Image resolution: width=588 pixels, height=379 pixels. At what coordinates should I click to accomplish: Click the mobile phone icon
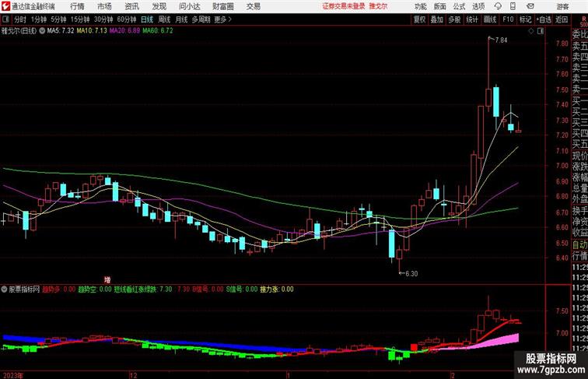click(x=513, y=6)
